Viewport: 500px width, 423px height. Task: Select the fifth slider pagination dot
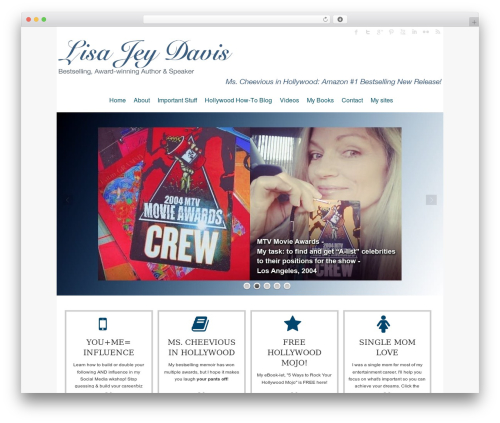(x=287, y=286)
